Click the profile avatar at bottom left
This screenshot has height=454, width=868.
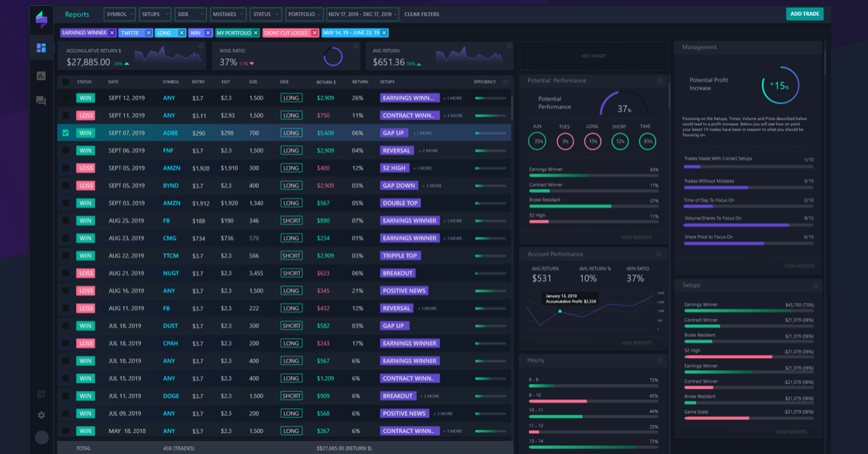[42, 437]
